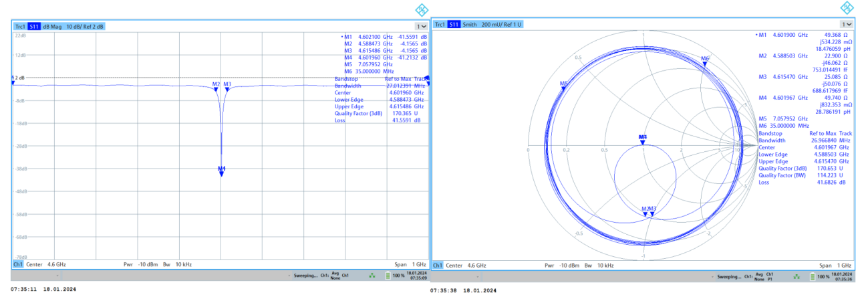This screenshot has width=868, height=297.
Task: Click the green network status icon in left status bar
Action: coord(371,275)
